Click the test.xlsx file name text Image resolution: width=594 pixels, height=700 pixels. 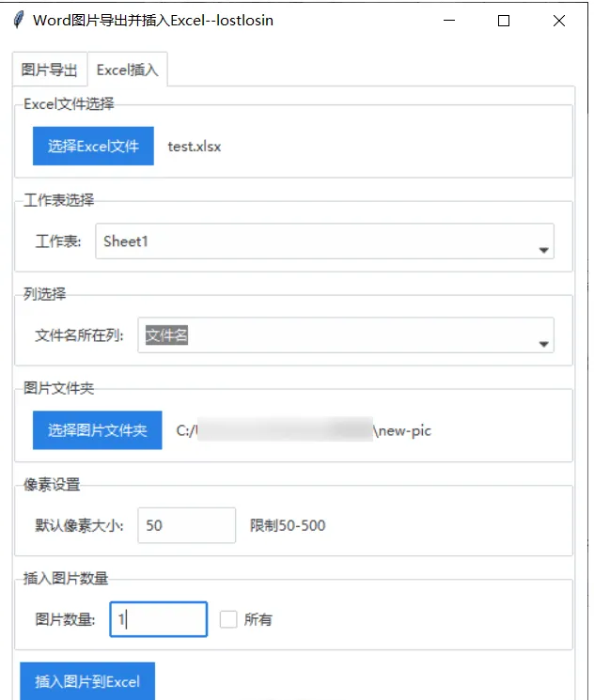click(x=195, y=147)
